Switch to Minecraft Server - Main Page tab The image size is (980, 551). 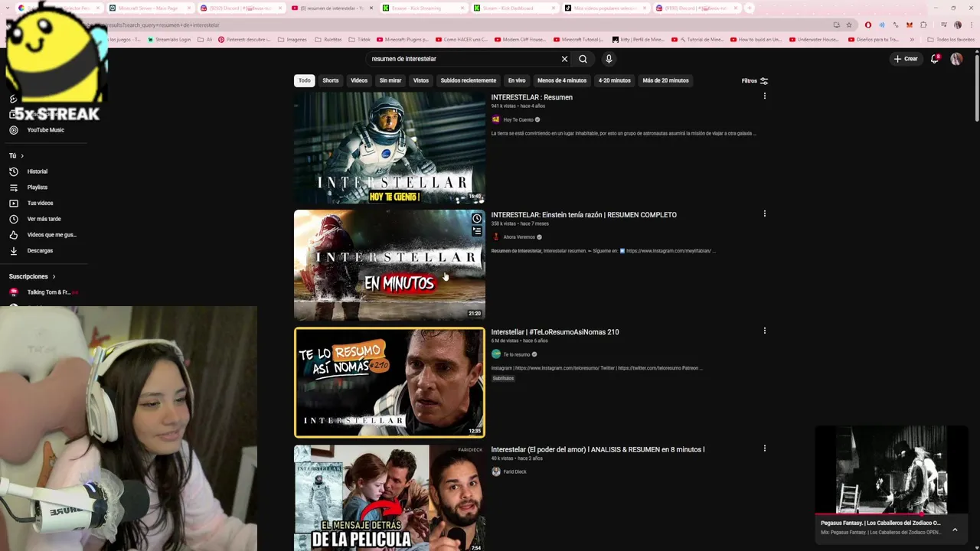click(x=149, y=8)
